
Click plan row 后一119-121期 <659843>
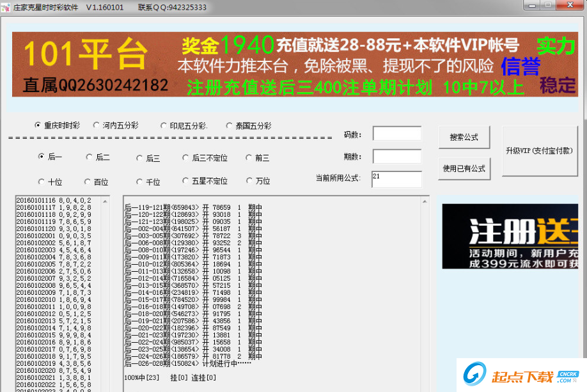point(193,207)
